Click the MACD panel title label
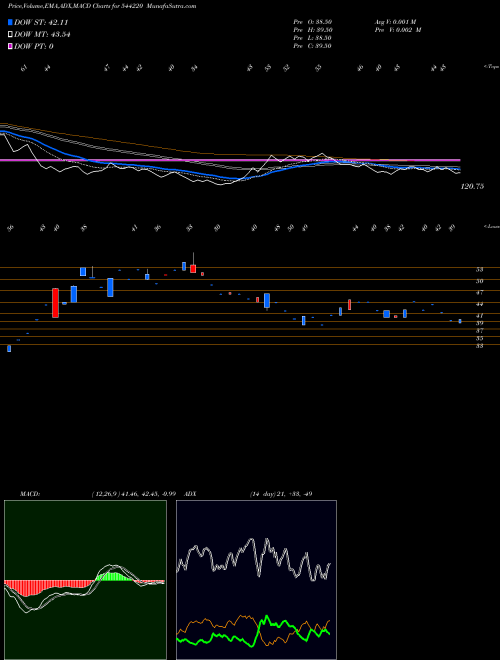500x660 pixels. tap(29, 493)
